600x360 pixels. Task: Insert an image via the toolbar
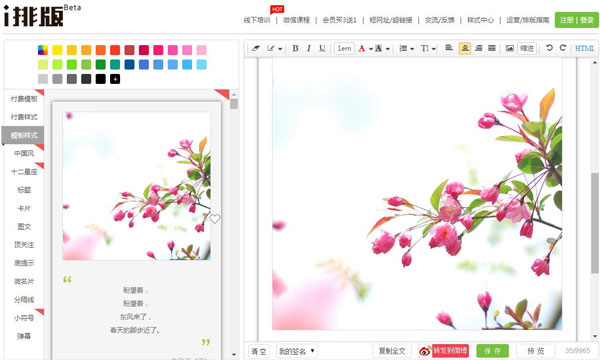[510, 48]
